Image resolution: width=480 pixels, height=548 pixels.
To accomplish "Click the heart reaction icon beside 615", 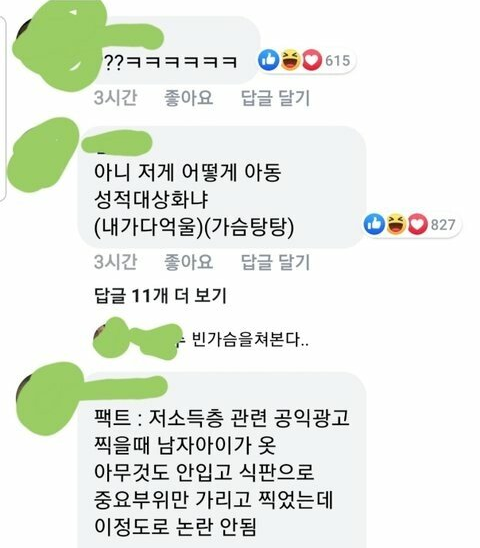I will (312, 60).
